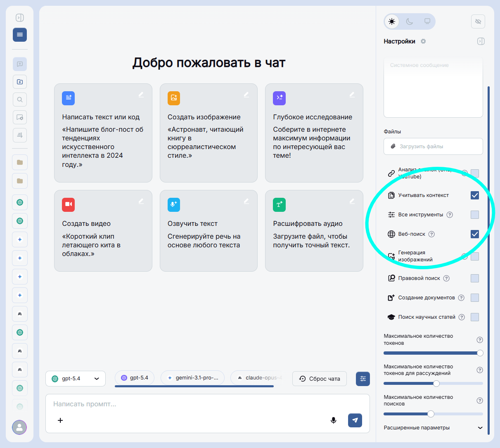Click the new folder icon in the sidebar

pos(19,82)
